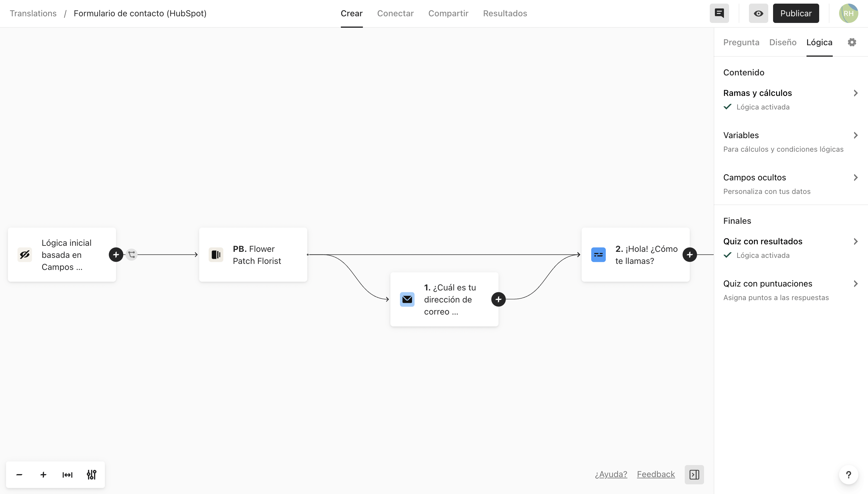
Task: Open the settings gear icon
Action: tap(852, 43)
